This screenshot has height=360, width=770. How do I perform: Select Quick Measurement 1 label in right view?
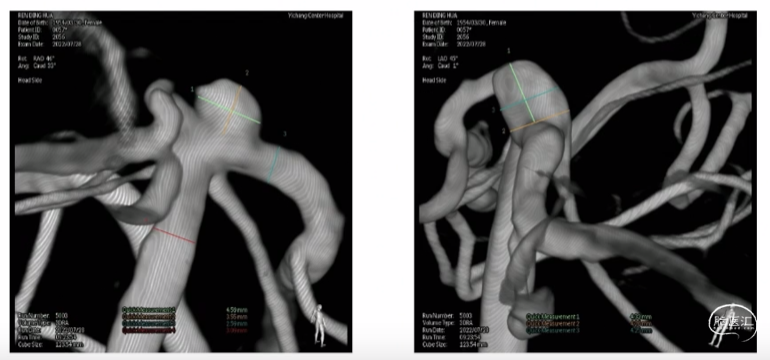coord(552,317)
